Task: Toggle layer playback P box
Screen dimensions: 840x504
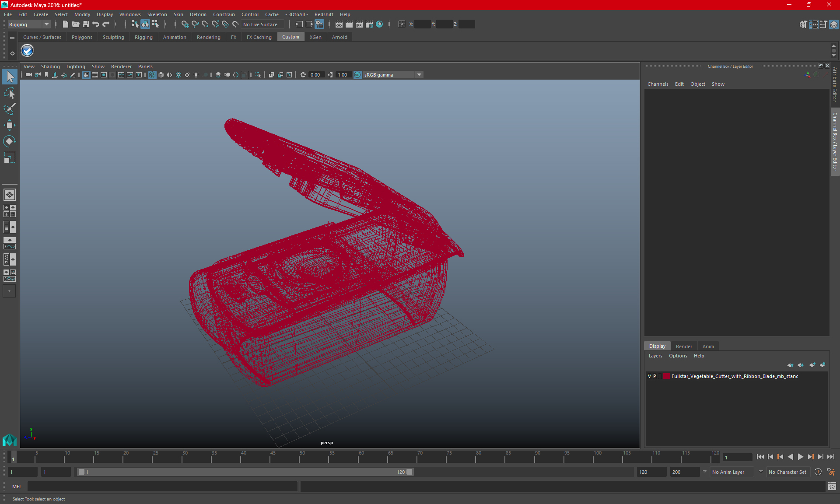Action: click(655, 376)
